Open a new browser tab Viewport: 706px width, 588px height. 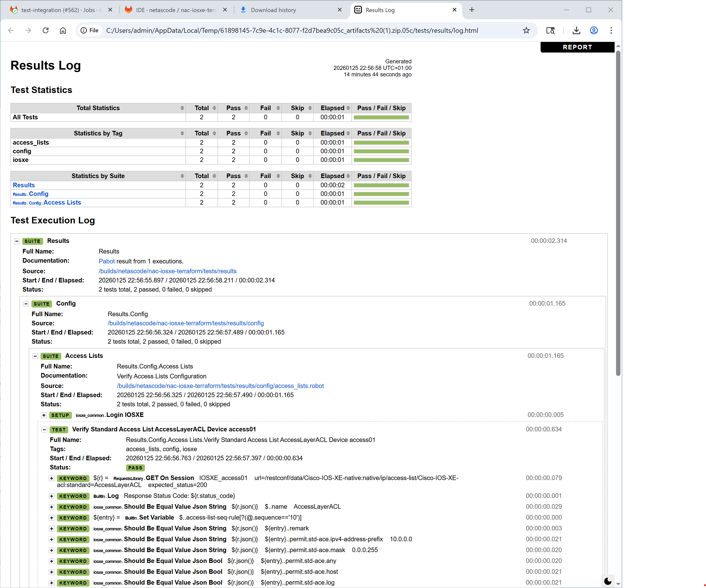click(472, 10)
